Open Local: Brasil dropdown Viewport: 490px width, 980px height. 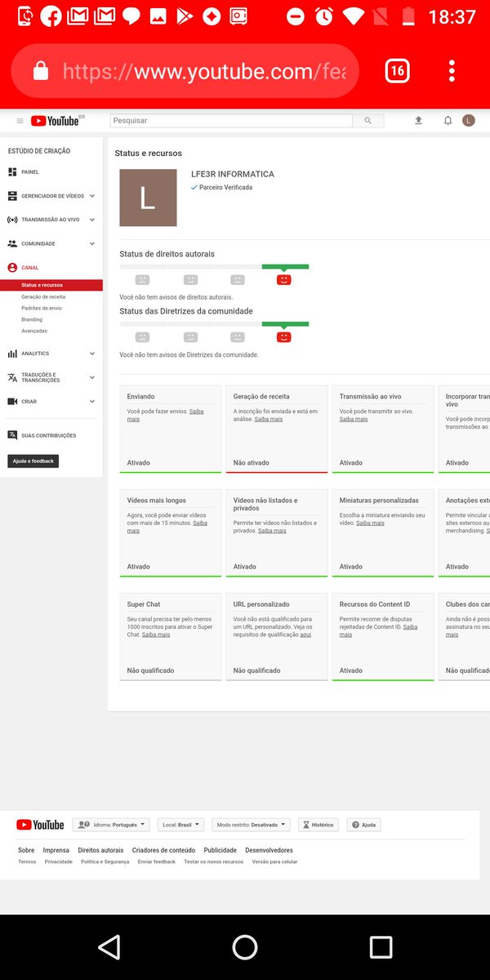[x=180, y=825]
